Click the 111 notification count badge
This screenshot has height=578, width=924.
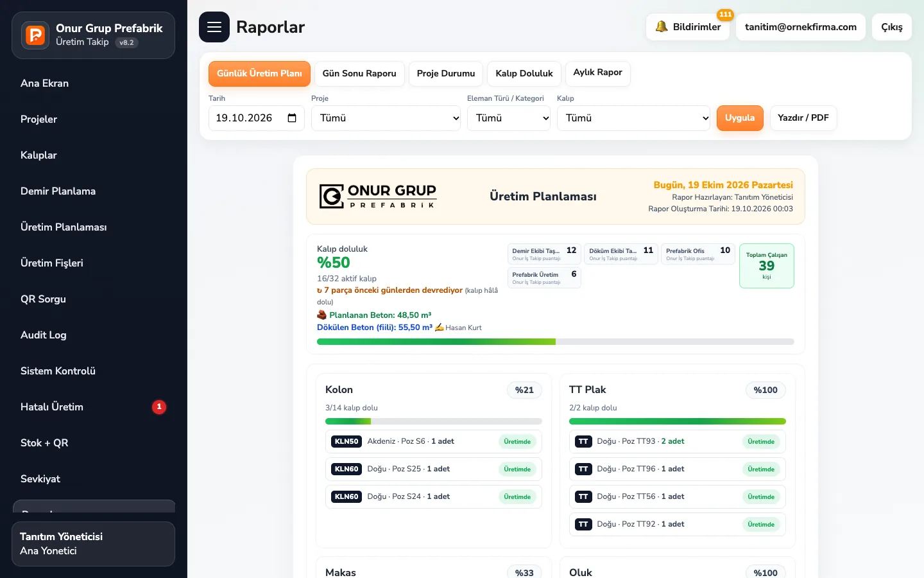coord(725,14)
